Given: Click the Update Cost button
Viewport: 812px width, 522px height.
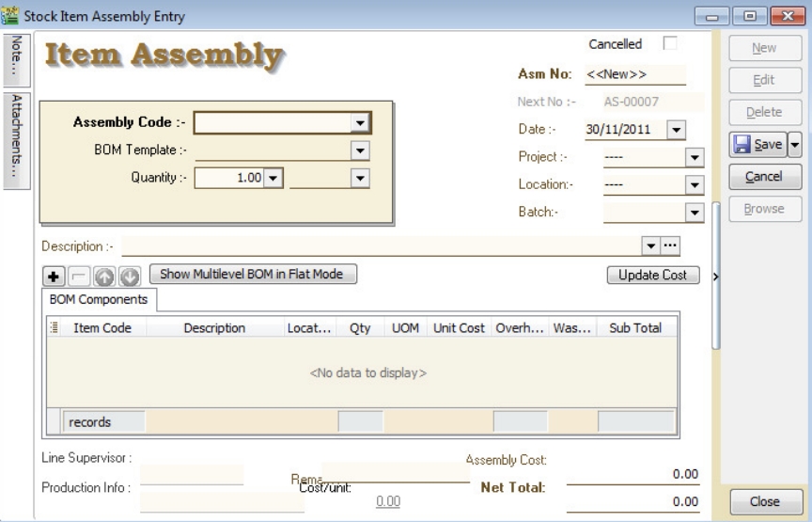Looking at the screenshot, I should (653, 275).
